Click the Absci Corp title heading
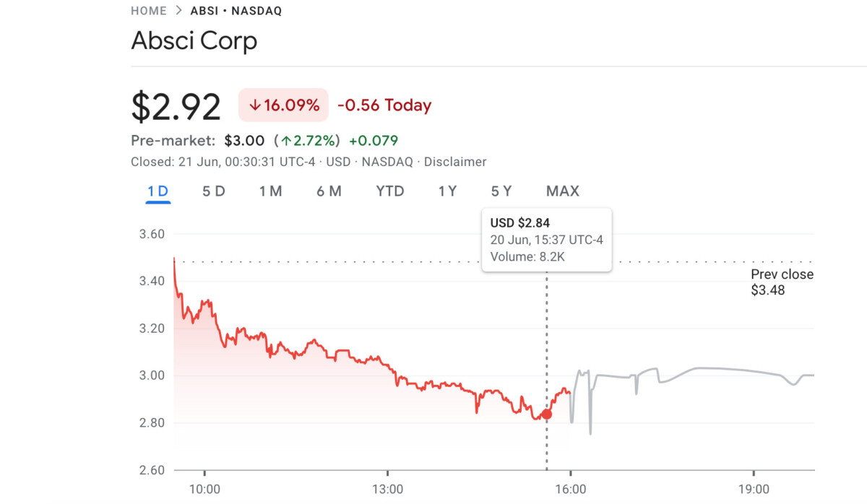Viewport: 867px width, 504px height. click(194, 40)
